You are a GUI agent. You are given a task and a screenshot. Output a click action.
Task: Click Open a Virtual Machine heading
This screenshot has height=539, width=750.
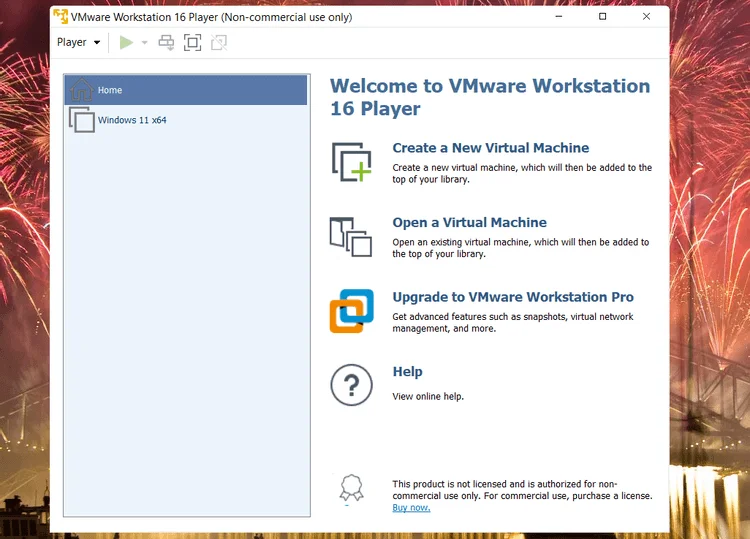[469, 222]
